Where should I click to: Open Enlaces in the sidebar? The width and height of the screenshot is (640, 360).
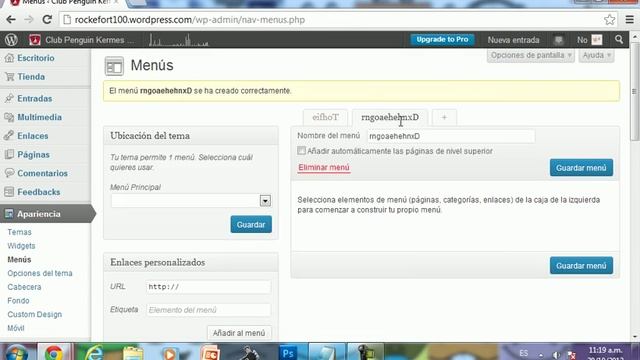tap(33, 136)
